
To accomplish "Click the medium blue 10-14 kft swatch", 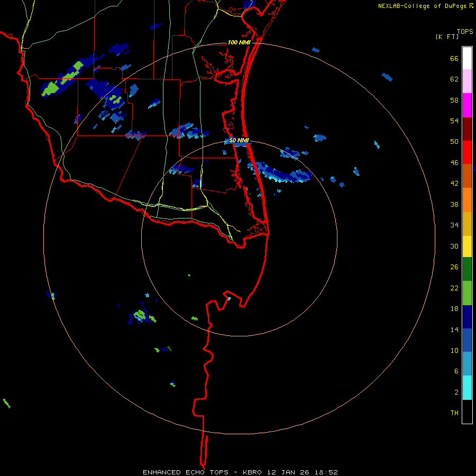I will tap(467, 340).
